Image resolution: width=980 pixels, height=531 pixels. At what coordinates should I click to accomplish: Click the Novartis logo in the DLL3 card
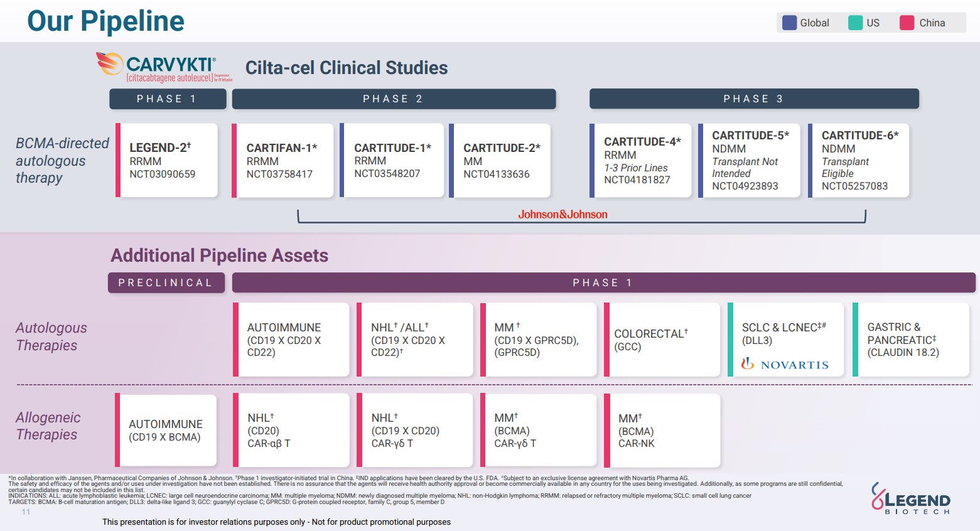coord(785,364)
